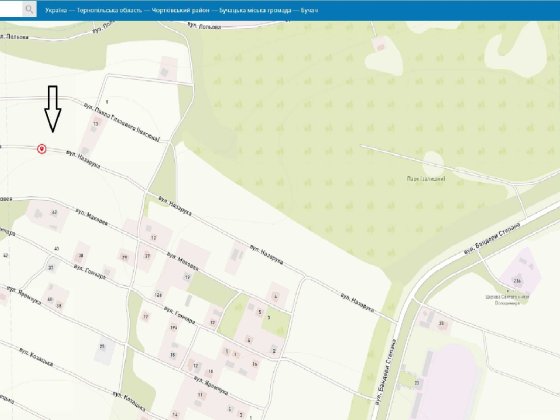Viewport: 560px width, 420px height.
Task: Click вул. Льотьова street label at the top
Action: pyautogui.click(x=204, y=25)
